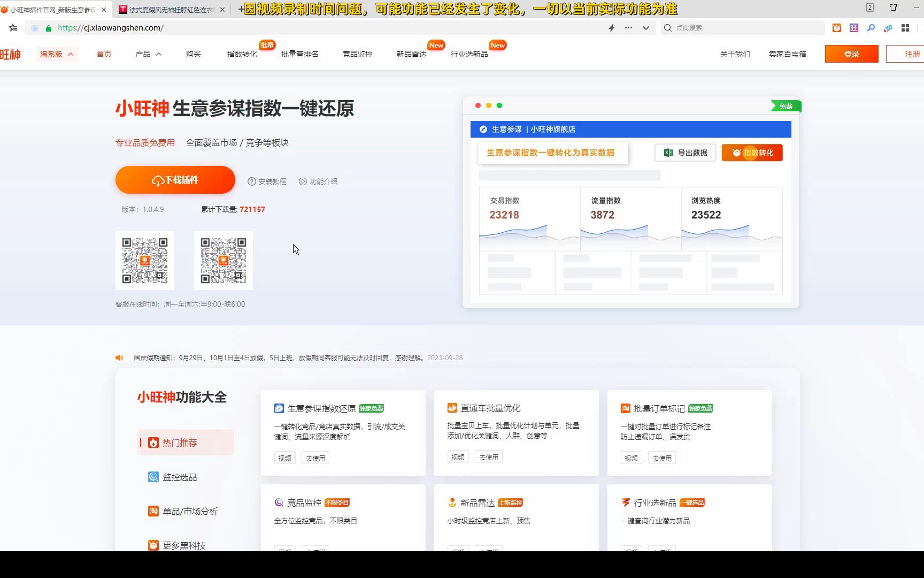
Task: Click 去使用 on 批量订单标记 card
Action: click(662, 458)
